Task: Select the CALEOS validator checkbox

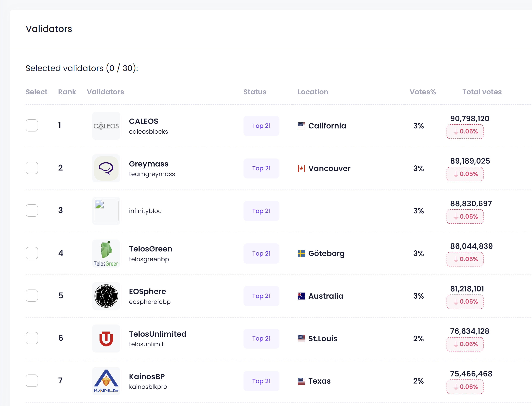Action: click(x=32, y=125)
